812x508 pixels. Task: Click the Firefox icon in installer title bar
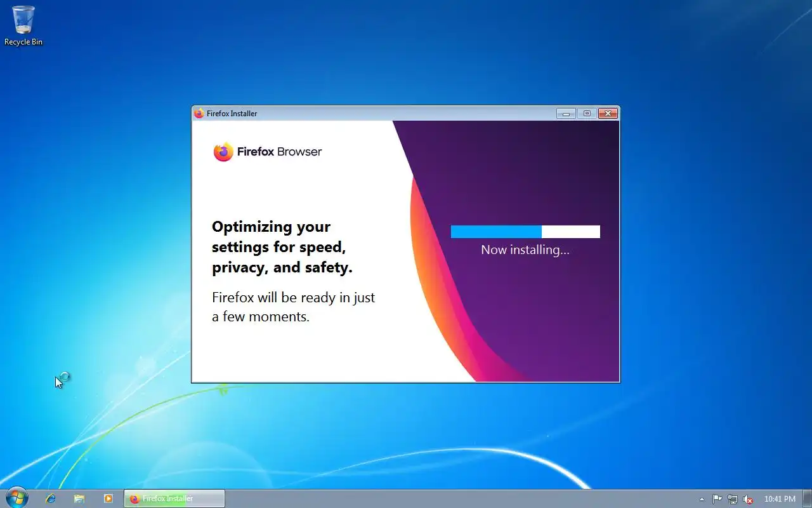199,114
